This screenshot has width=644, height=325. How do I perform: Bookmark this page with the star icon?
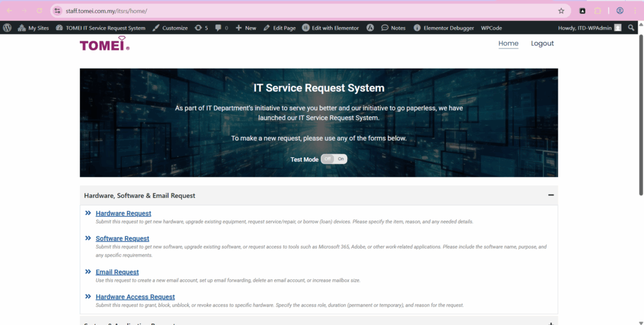(561, 11)
